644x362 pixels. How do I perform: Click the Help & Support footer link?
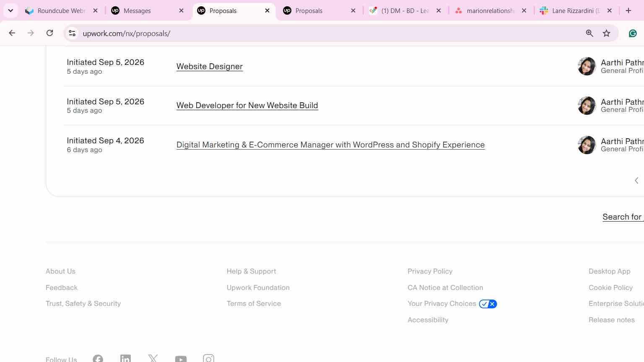click(x=251, y=271)
